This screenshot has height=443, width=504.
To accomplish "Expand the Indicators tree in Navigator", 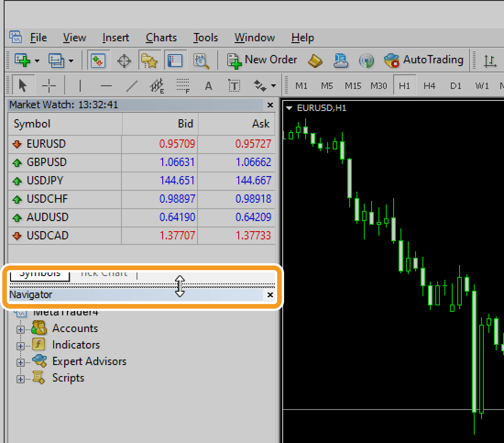I will pyautogui.click(x=20, y=345).
